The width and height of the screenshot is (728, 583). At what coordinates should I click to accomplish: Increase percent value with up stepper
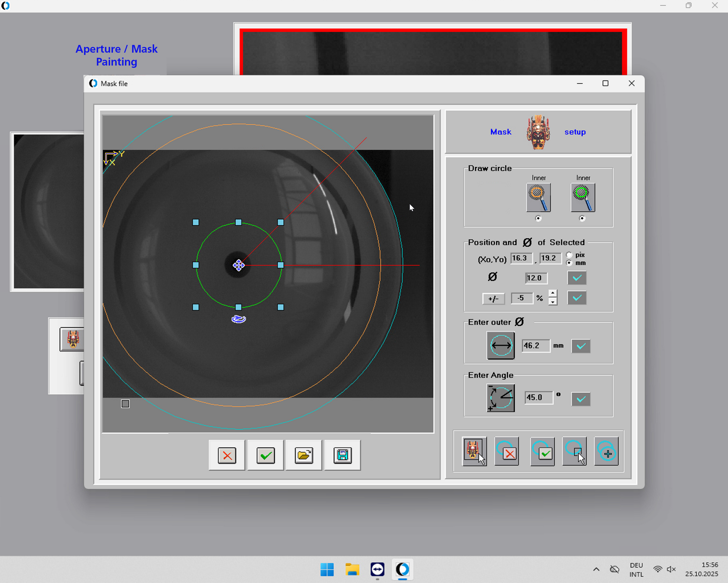pyautogui.click(x=553, y=294)
